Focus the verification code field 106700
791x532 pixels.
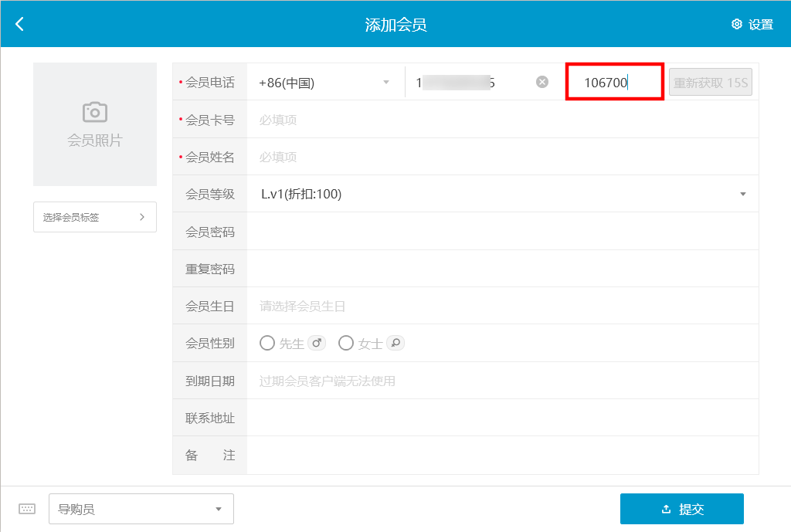pos(614,82)
